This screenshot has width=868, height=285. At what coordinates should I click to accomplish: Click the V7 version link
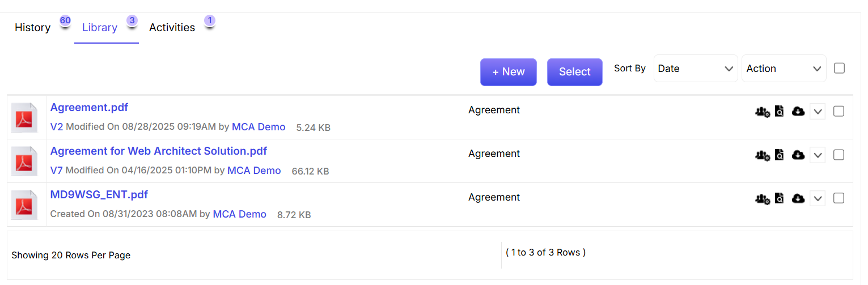pos(57,171)
